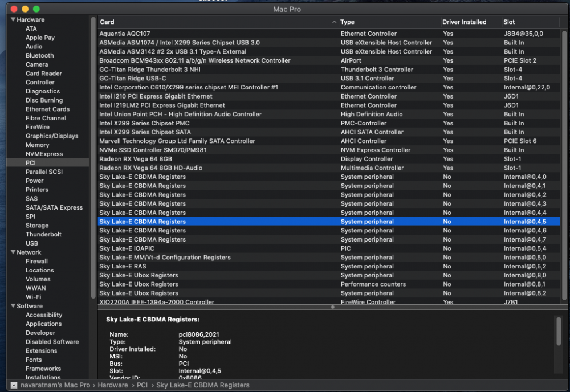Click Intel X299 Series Chipset PMC row
The height and width of the screenshot is (392, 570).
pos(329,123)
